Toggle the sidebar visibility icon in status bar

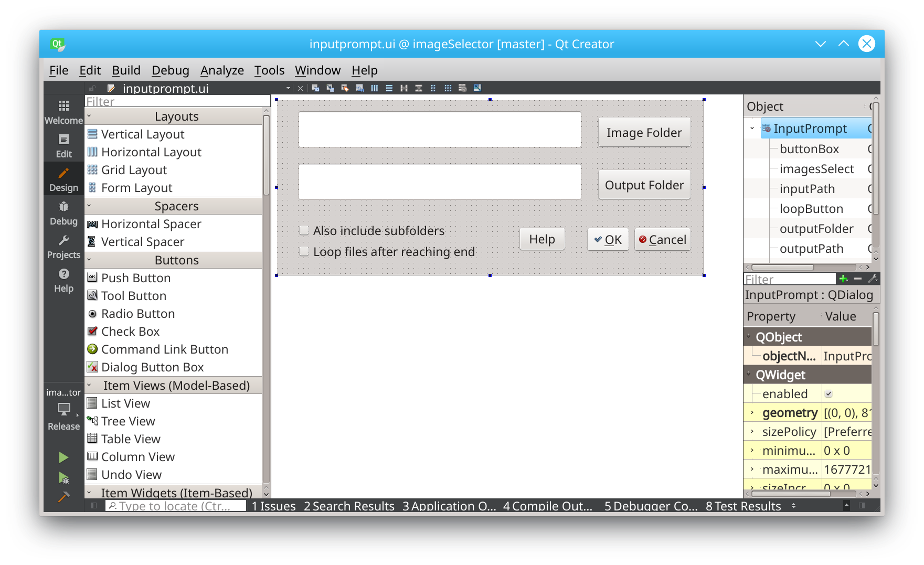[x=93, y=506]
